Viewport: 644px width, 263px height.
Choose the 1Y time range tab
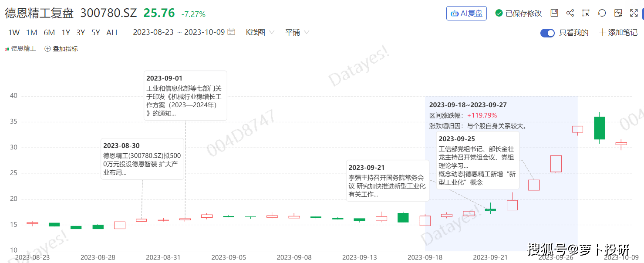(66, 32)
